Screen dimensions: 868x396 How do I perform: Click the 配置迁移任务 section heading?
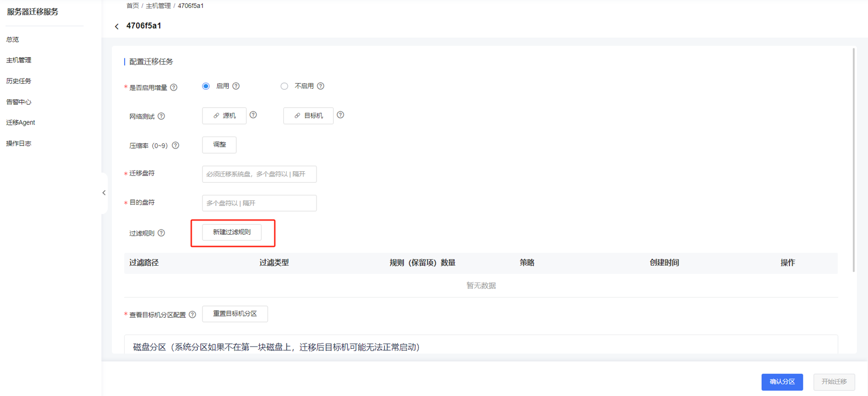coord(151,61)
